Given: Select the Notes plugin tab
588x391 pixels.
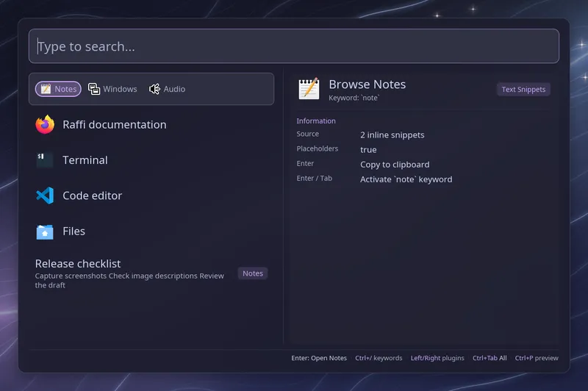Looking at the screenshot, I should tap(58, 89).
